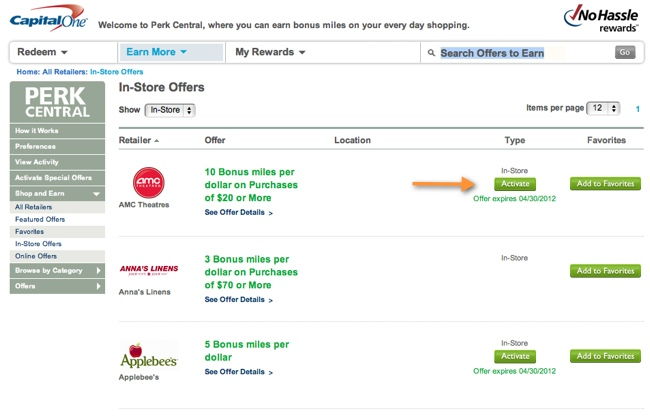
Task: Click the Capital One logo
Action: pos(48,19)
